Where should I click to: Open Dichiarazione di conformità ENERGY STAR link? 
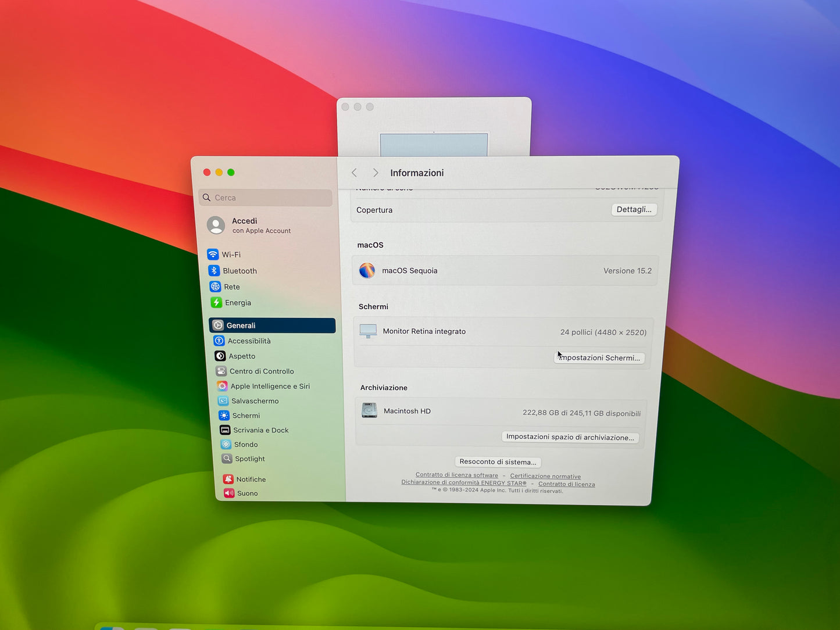click(x=464, y=483)
